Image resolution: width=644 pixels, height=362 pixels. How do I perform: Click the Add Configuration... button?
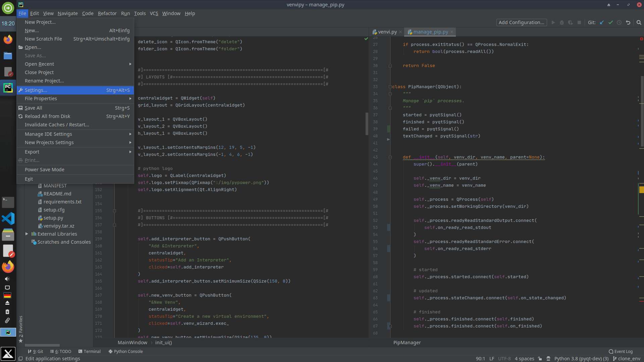[521, 22]
